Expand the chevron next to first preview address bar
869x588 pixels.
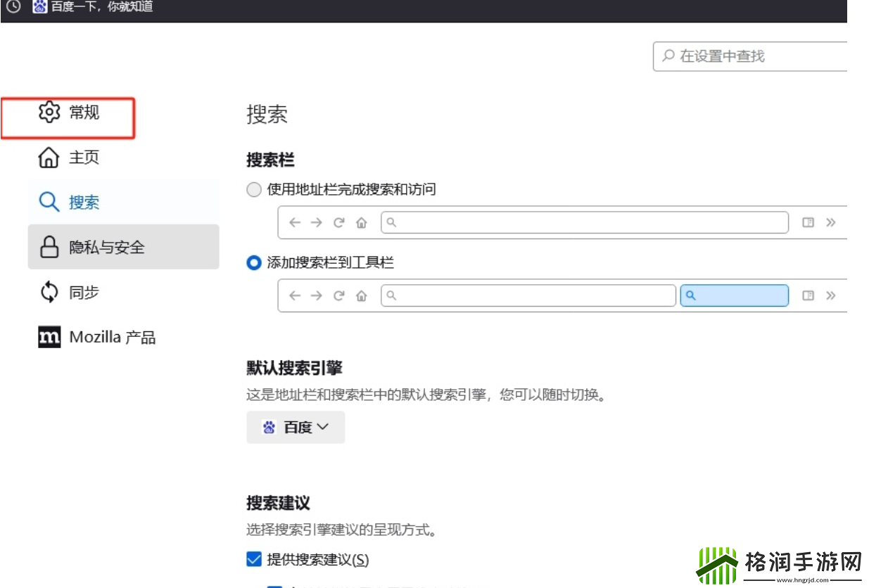(831, 222)
